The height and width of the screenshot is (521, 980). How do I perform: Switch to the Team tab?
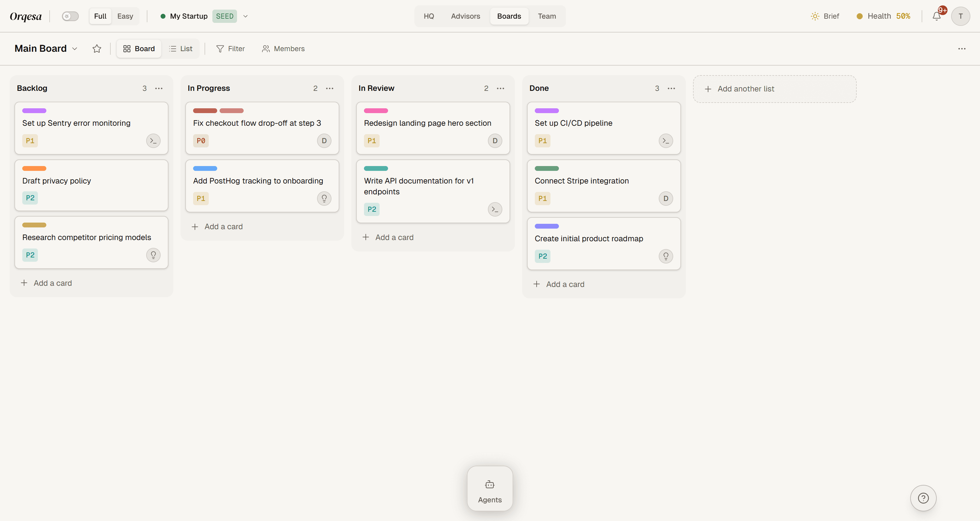[547, 16]
